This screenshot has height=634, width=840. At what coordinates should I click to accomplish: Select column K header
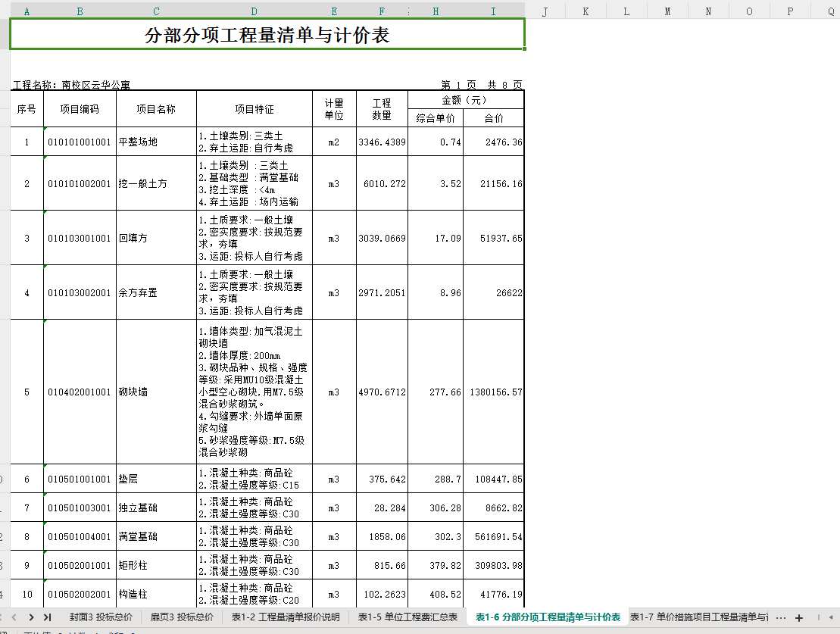[586, 11]
